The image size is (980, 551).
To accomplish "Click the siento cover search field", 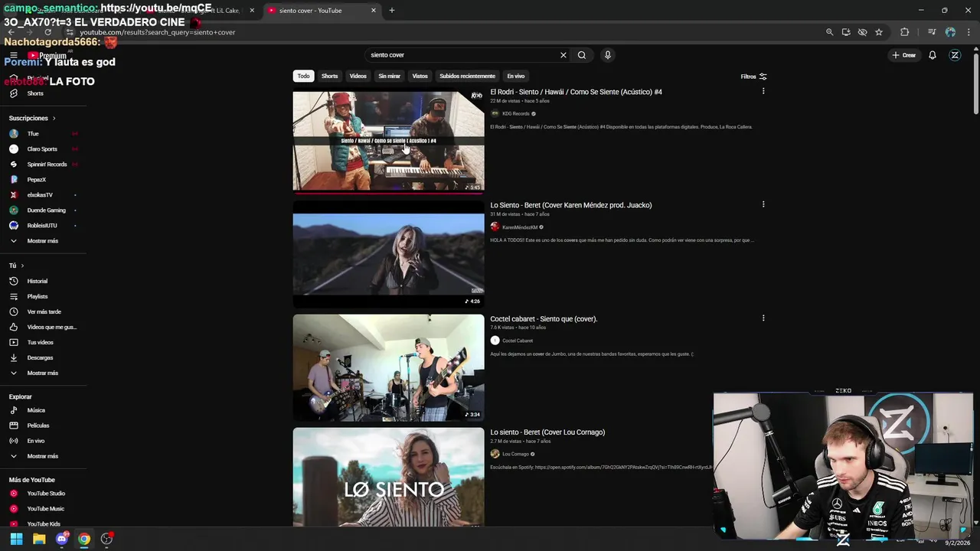I will (x=463, y=55).
